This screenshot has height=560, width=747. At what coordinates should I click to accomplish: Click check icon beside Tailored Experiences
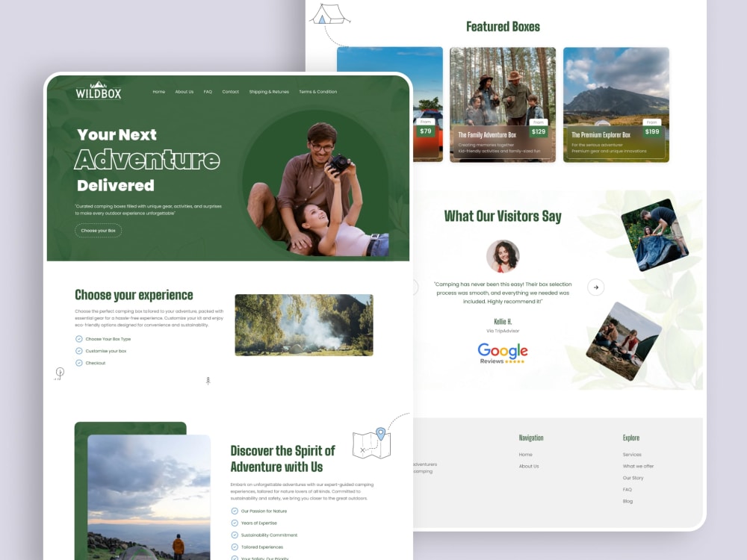coord(235,547)
